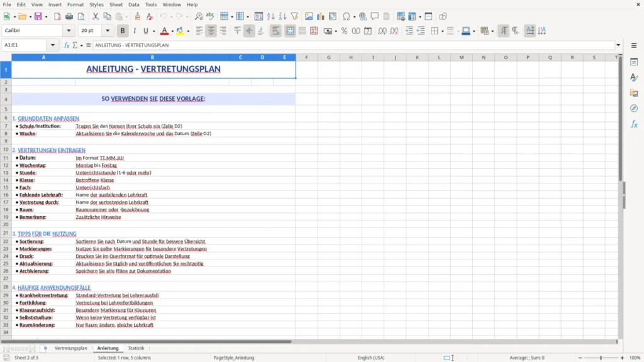Click the formula input line
The image size is (644, 362).
pos(353,45)
